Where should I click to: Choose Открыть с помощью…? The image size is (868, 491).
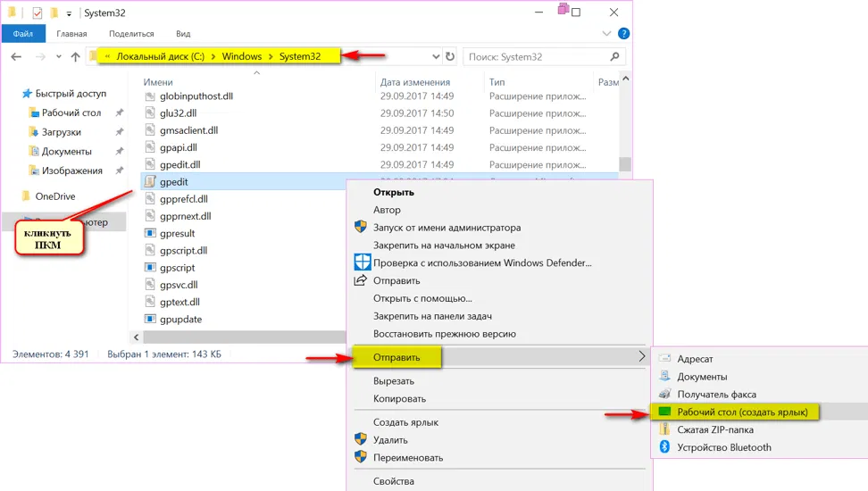[422, 298]
